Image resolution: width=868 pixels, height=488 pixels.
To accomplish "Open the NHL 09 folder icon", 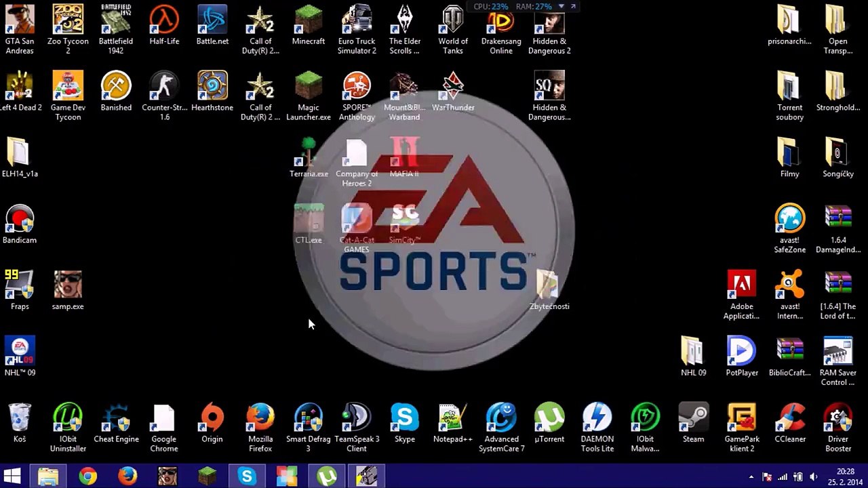I will tap(693, 357).
